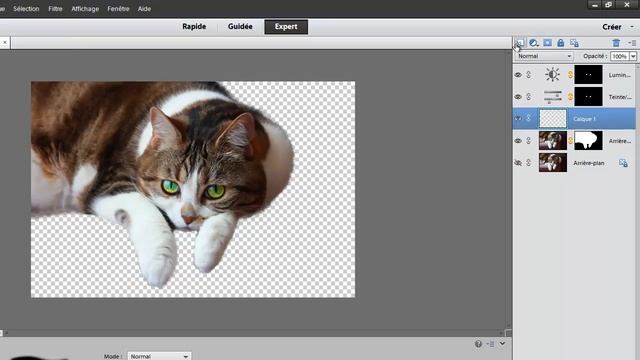Click link icon of bottom Arrière-plan layer
Viewport: 640px width, 360px height.
[529, 163]
